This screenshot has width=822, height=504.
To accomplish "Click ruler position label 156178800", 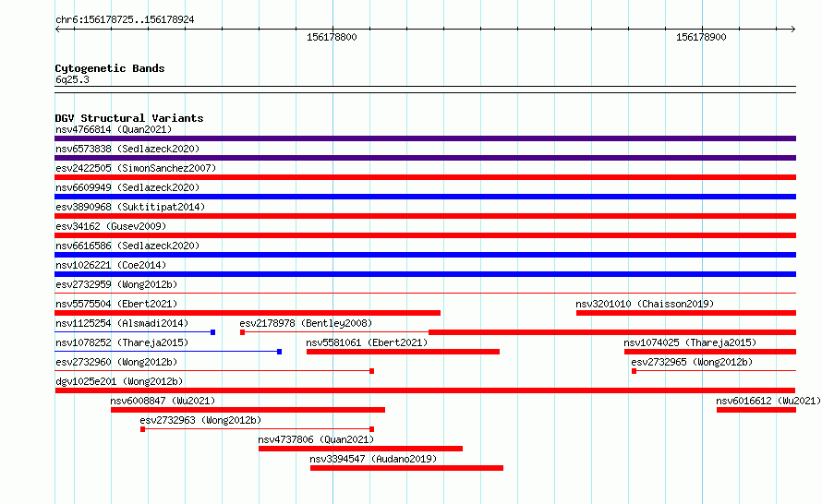I will pos(332,37).
